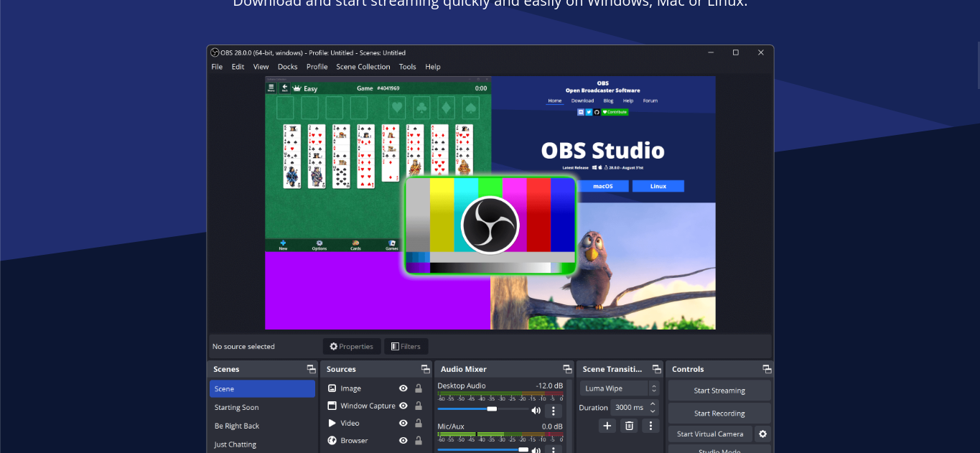Click the Image source type icon
Viewport: 980px width, 453px height.
[332, 388]
